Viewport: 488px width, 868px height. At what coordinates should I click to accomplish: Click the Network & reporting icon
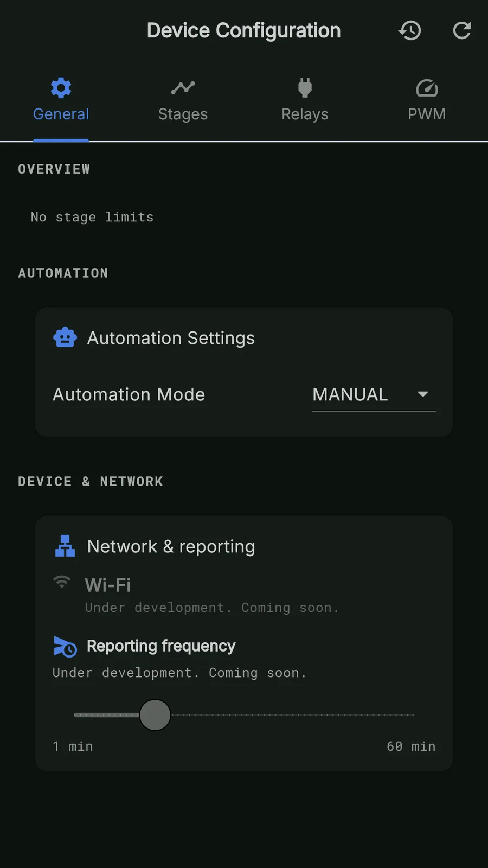point(65,546)
